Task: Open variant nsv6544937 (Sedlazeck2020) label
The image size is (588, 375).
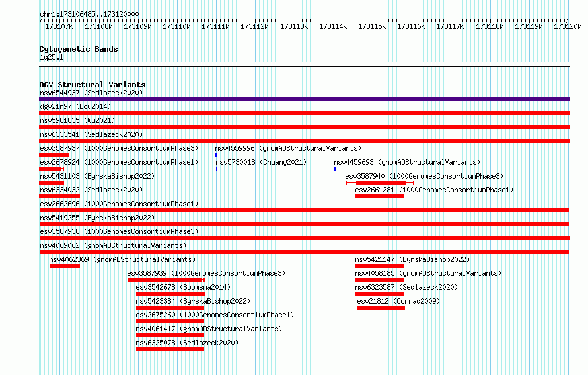Action: pos(91,93)
